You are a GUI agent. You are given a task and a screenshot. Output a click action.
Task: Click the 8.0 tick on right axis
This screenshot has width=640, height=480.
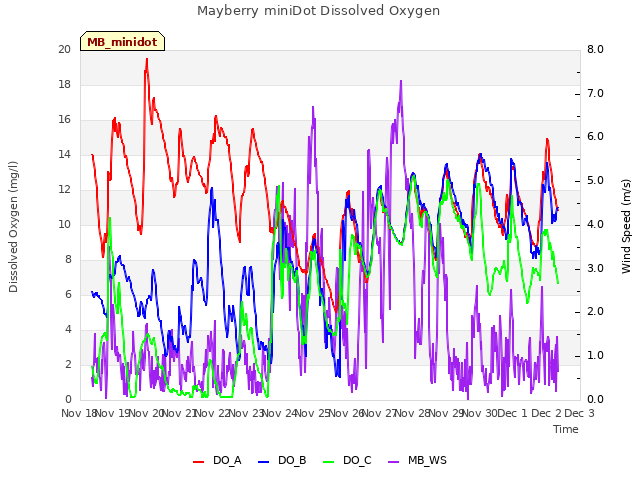[595, 49]
